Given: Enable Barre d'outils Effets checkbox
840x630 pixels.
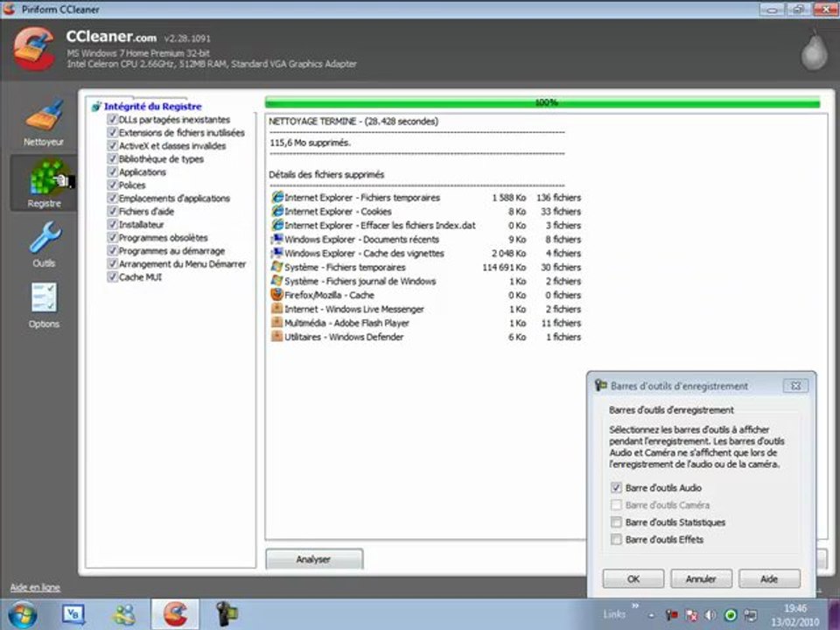Looking at the screenshot, I should (616, 540).
